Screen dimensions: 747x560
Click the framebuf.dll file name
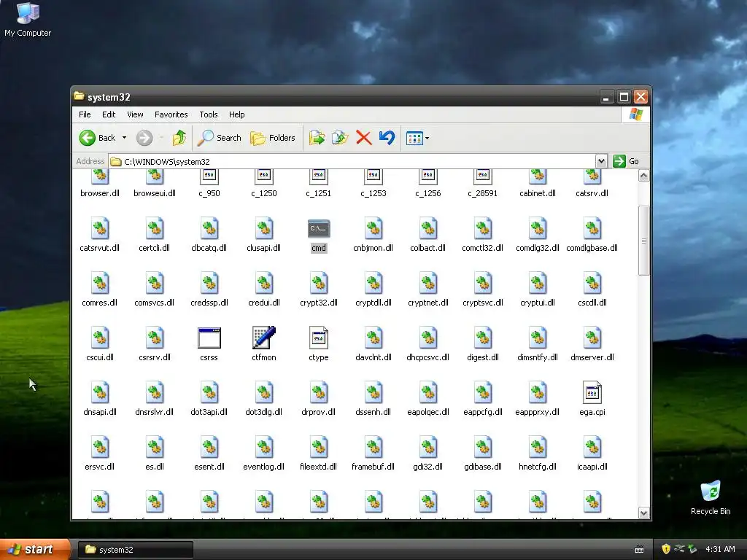pyautogui.click(x=373, y=467)
